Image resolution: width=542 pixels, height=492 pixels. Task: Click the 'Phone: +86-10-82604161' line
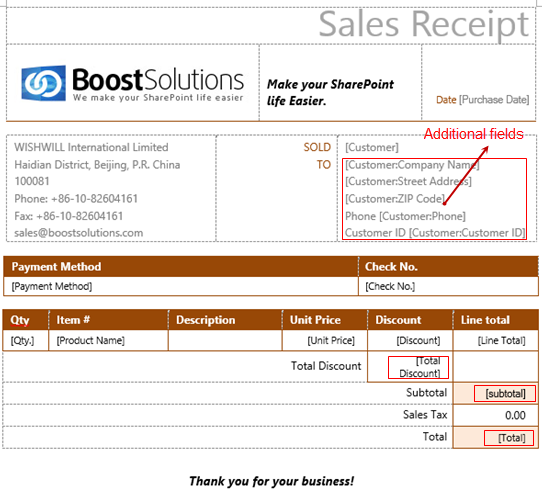click(76, 198)
